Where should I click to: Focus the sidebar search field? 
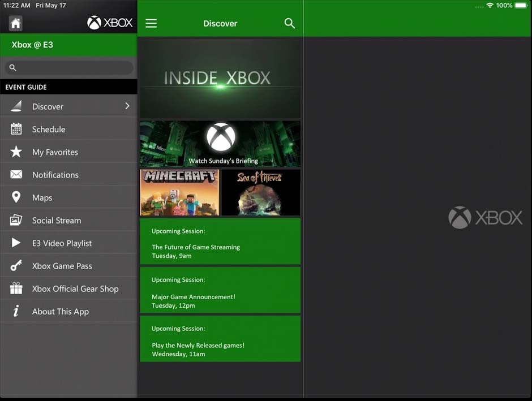[x=69, y=67]
